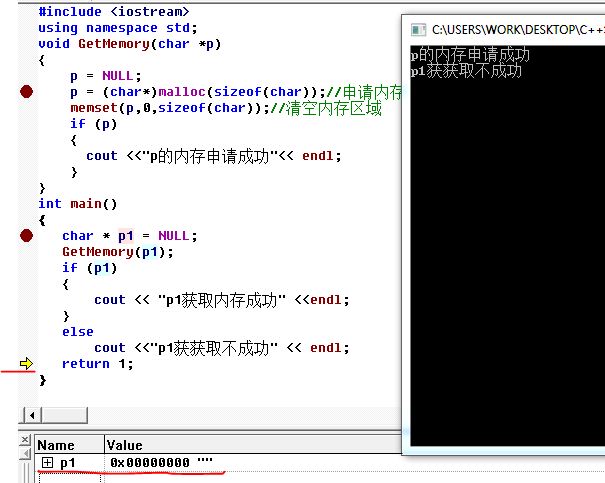This screenshot has width=605, height=483.
Task: Click the horizontal scrollbar left arrow
Action: (x=32, y=415)
